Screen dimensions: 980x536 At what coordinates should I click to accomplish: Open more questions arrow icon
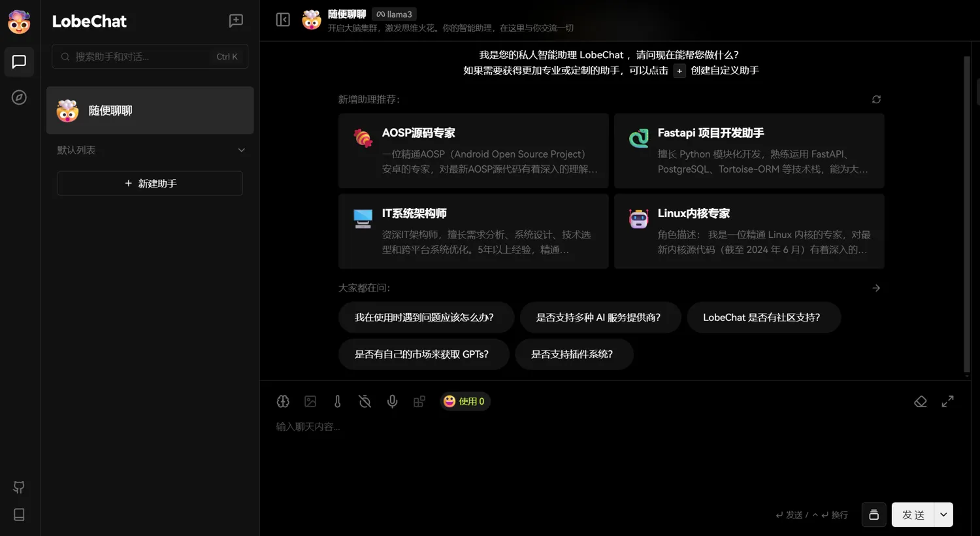pos(876,288)
